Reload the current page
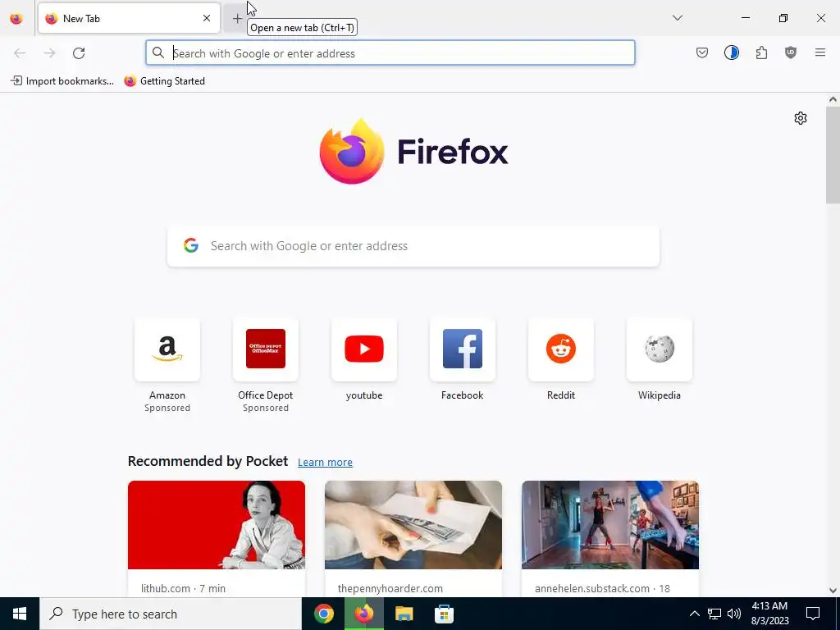The image size is (840, 630). pyautogui.click(x=79, y=53)
